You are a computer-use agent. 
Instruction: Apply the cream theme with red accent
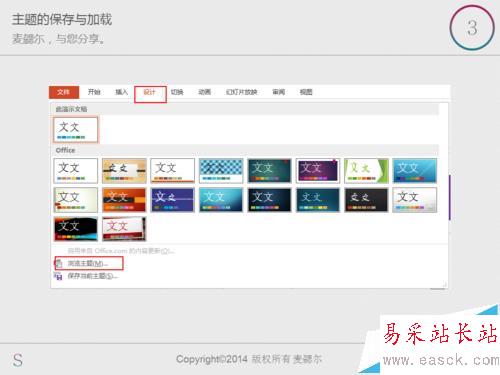[x=76, y=200]
